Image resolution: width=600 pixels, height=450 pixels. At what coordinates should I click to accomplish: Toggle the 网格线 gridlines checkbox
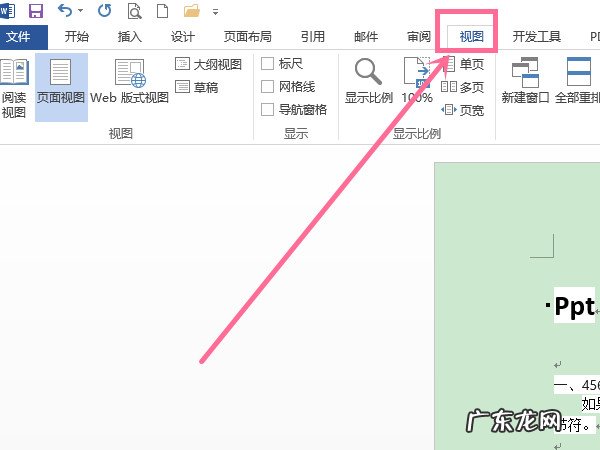point(268,87)
